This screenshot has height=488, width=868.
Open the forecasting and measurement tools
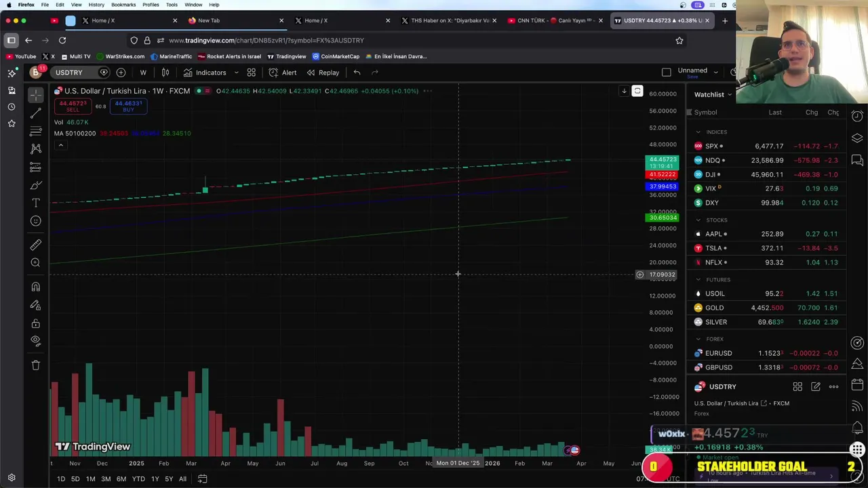coord(36,167)
